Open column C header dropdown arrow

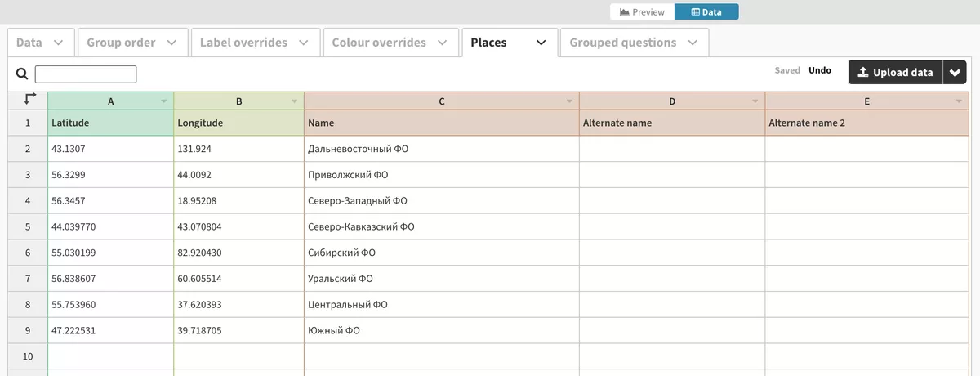click(570, 101)
